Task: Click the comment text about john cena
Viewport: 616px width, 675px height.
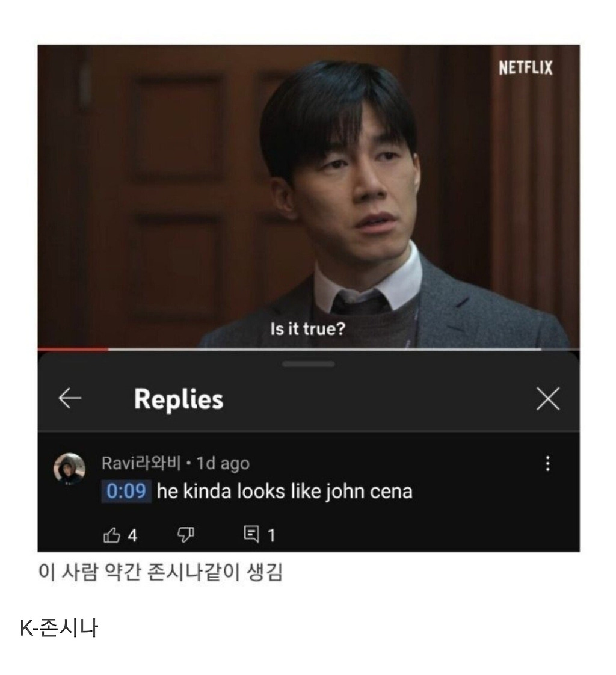Action: click(x=285, y=491)
